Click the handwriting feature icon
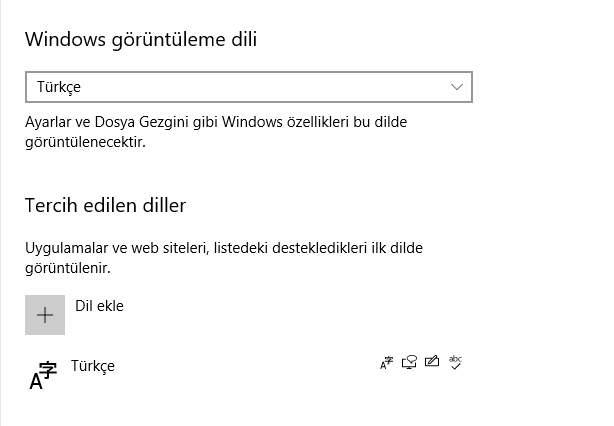614x426 pixels. point(432,363)
